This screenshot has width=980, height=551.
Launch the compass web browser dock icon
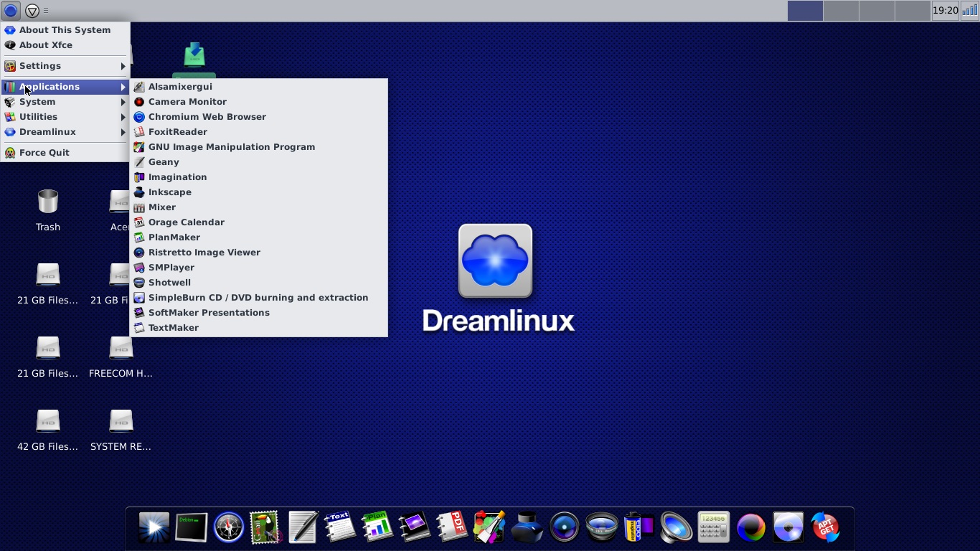click(x=229, y=528)
